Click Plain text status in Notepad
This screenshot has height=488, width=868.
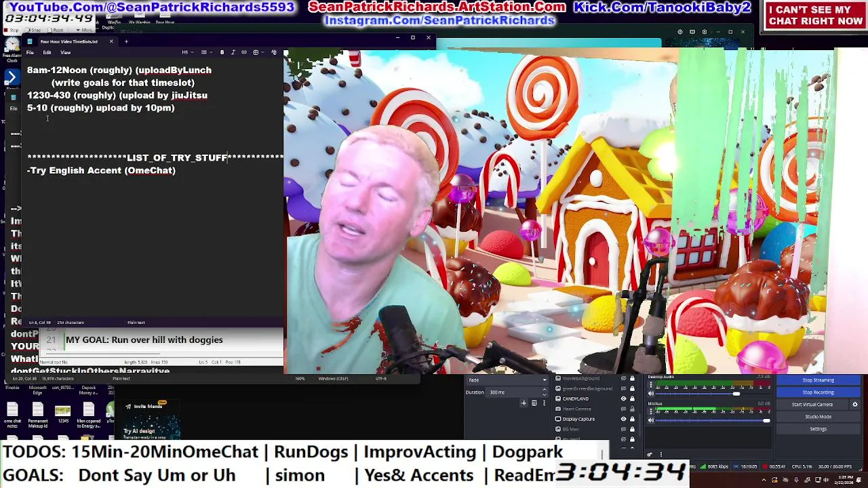tap(136, 323)
